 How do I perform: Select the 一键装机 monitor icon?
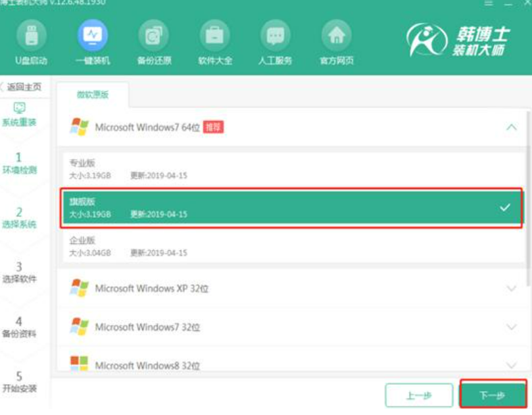(92, 36)
